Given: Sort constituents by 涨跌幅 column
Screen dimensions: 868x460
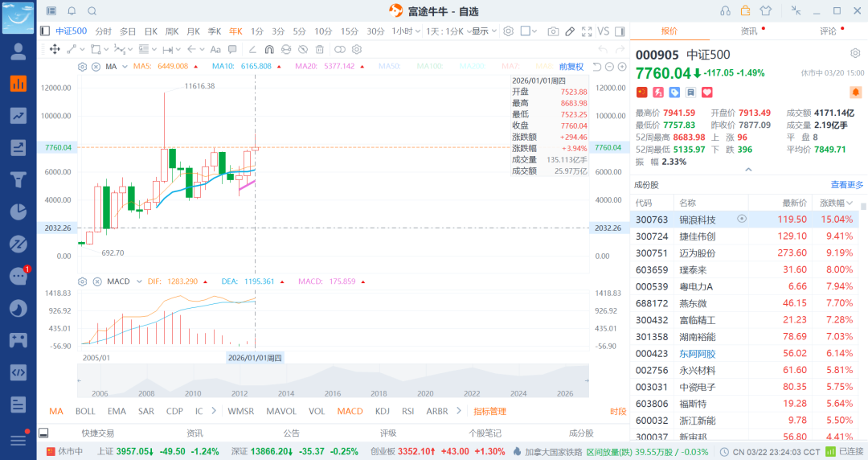Looking at the screenshot, I should pos(836,203).
